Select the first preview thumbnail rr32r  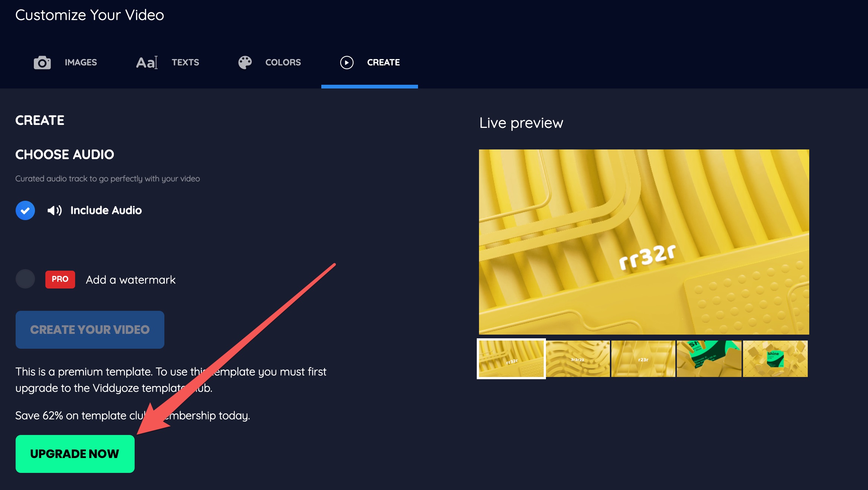511,359
